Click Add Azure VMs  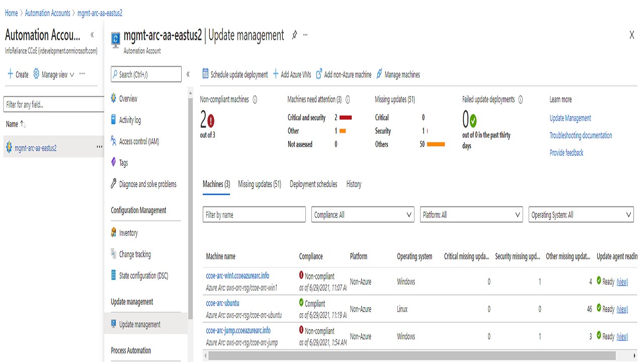292,74
